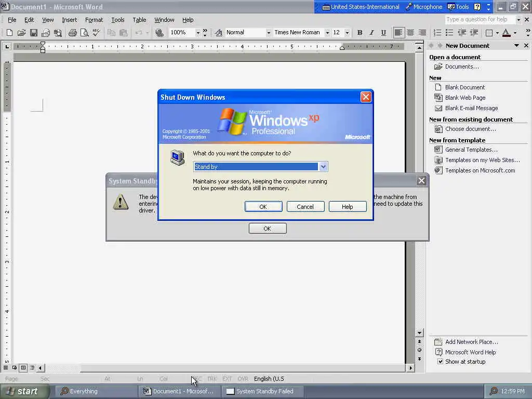Open the Format menu
The width and height of the screenshot is (532, 399).
[x=94, y=20]
